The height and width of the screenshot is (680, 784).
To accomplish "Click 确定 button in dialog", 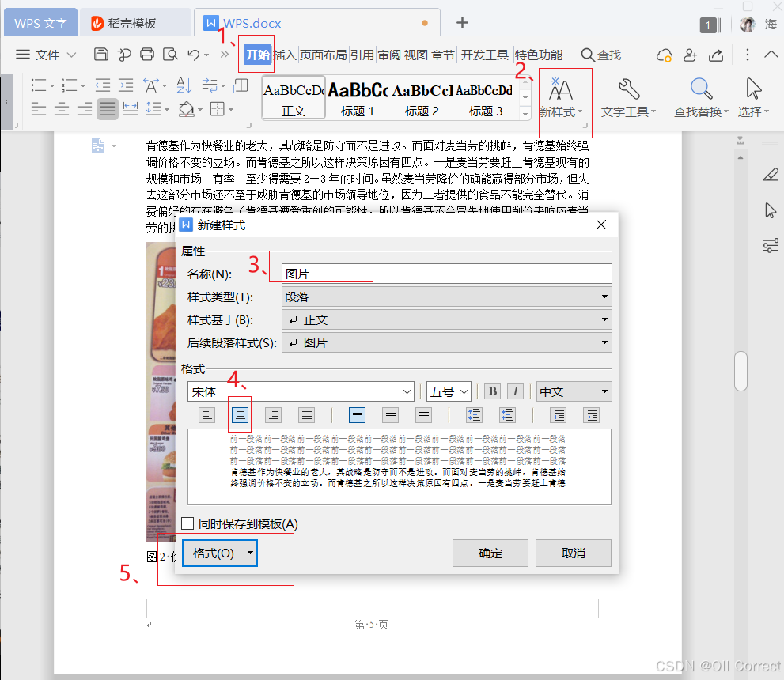I will tap(490, 553).
